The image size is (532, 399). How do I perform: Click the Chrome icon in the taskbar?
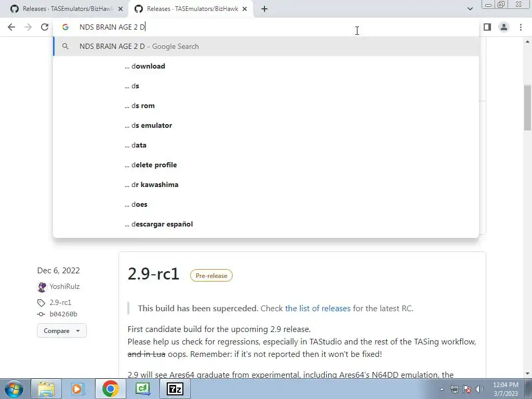click(110, 389)
